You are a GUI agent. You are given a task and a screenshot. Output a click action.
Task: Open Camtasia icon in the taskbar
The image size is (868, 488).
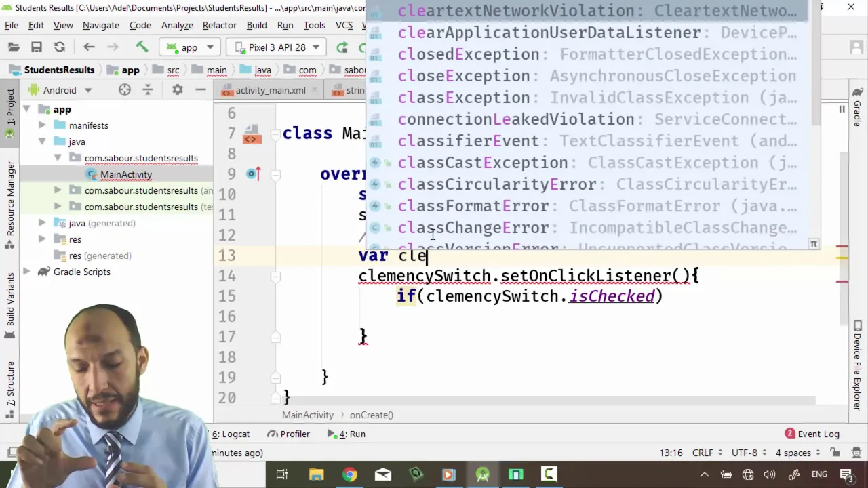pos(549,474)
